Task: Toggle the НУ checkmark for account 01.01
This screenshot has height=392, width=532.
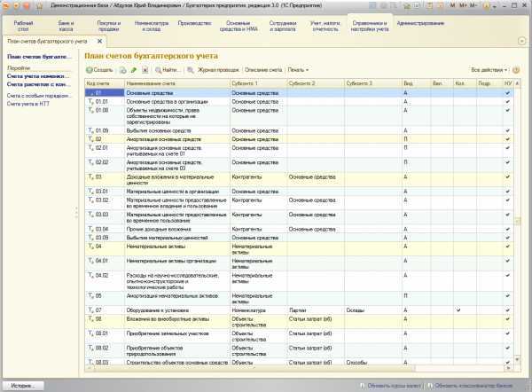Action: 507,102
